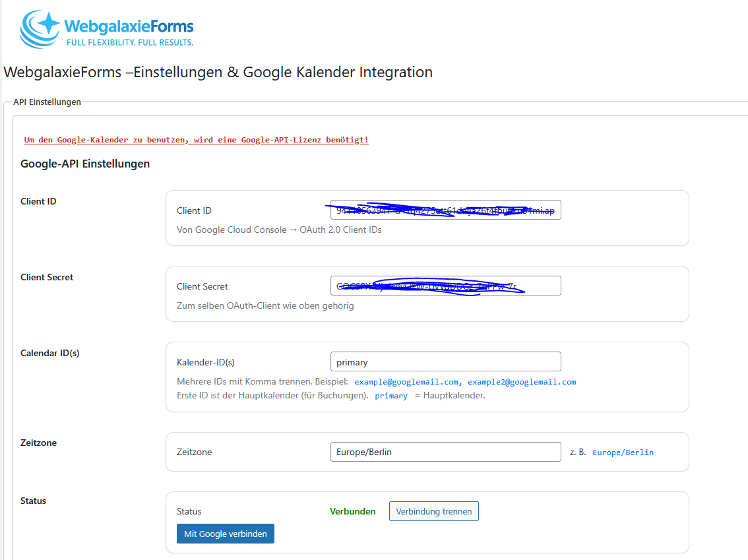Focus the Client ID input field
This screenshot has width=748, height=560.
445,210
